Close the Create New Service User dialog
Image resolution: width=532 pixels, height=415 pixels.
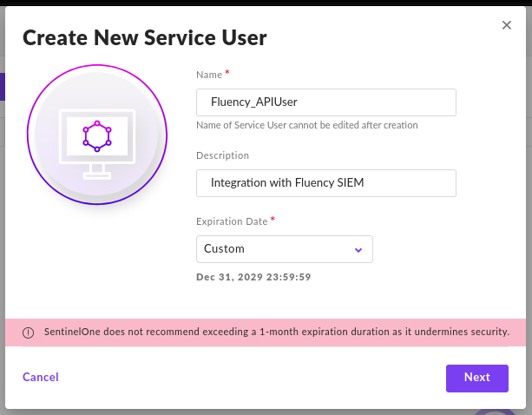(506, 25)
